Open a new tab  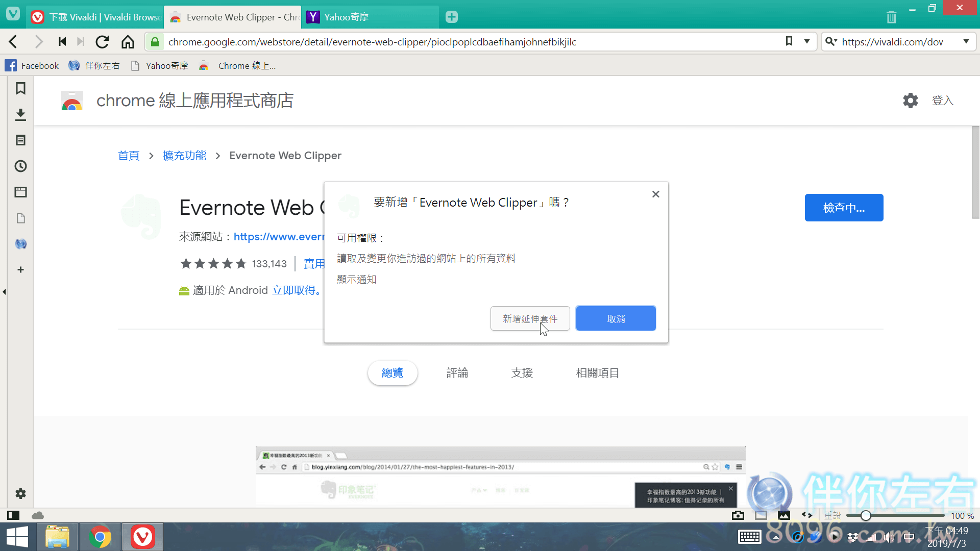click(452, 17)
